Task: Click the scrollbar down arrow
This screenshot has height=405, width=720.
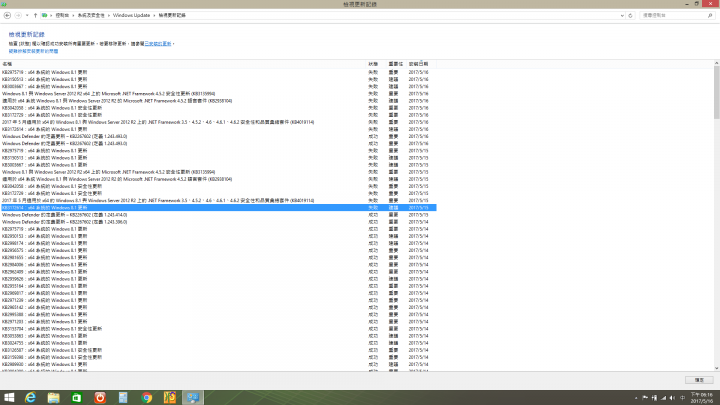Action: click(x=716, y=368)
